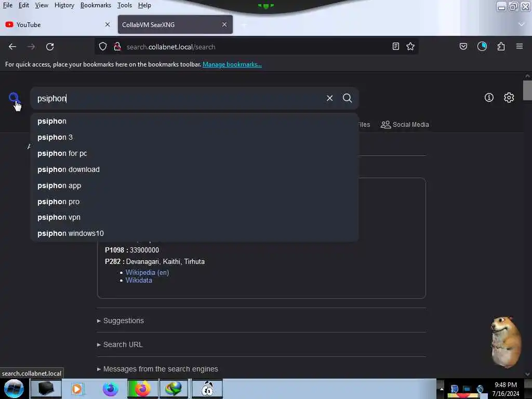Open the purple Firefox Nightly taskbar icon
The height and width of the screenshot is (399, 532).
tap(110, 389)
